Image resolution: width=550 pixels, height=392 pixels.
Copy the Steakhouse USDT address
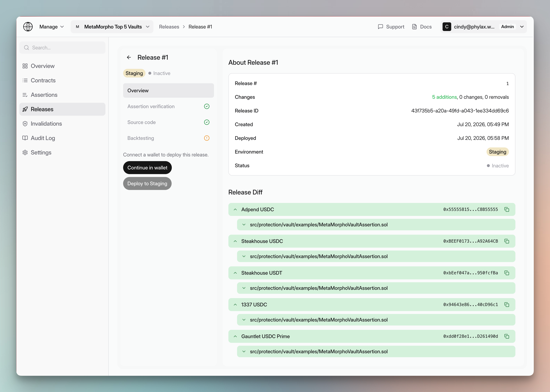507,273
